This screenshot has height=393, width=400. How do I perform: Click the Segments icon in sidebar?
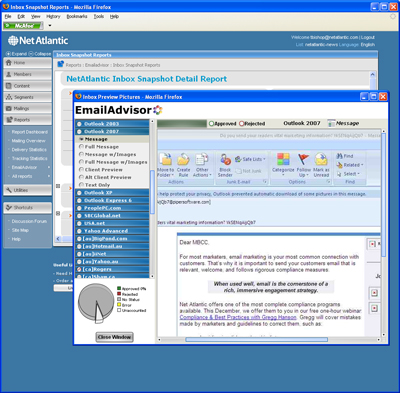click(9, 97)
